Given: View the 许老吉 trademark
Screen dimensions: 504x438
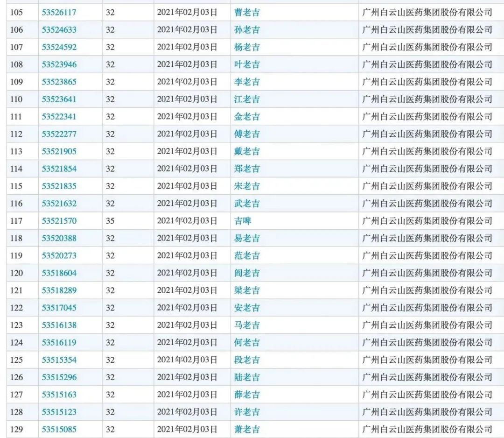Looking at the screenshot, I should (x=247, y=412).
